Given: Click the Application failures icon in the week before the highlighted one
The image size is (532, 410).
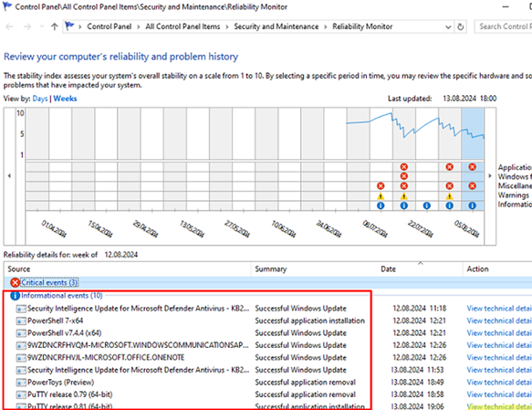Looking at the screenshot, I should tap(450, 166).
